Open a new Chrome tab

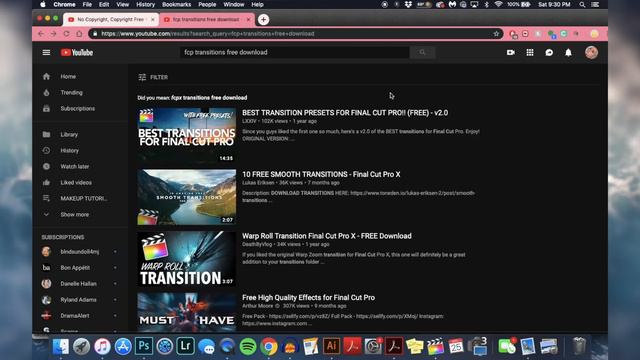[264, 19]
